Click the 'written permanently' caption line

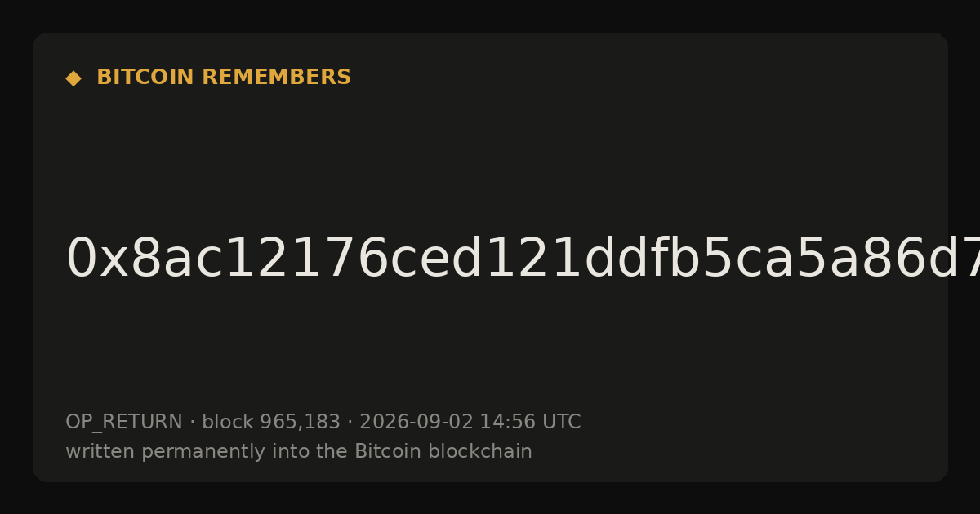click(299, 452)
